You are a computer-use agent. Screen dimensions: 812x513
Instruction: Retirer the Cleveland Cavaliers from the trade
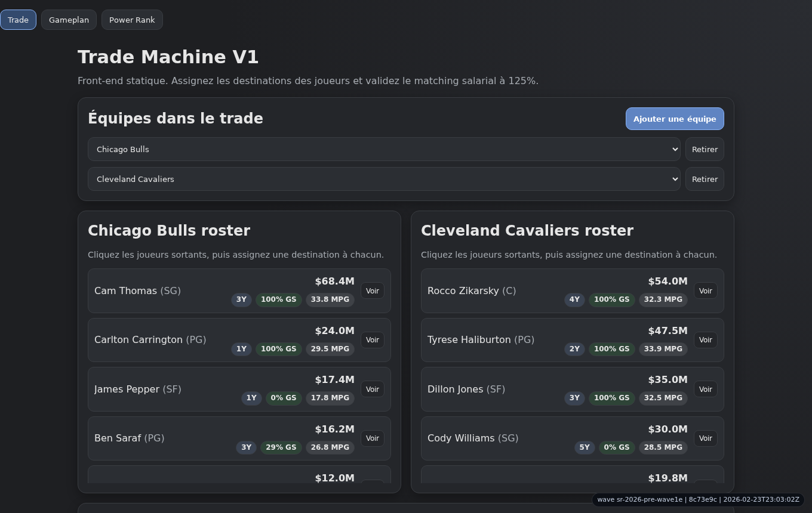705,179
